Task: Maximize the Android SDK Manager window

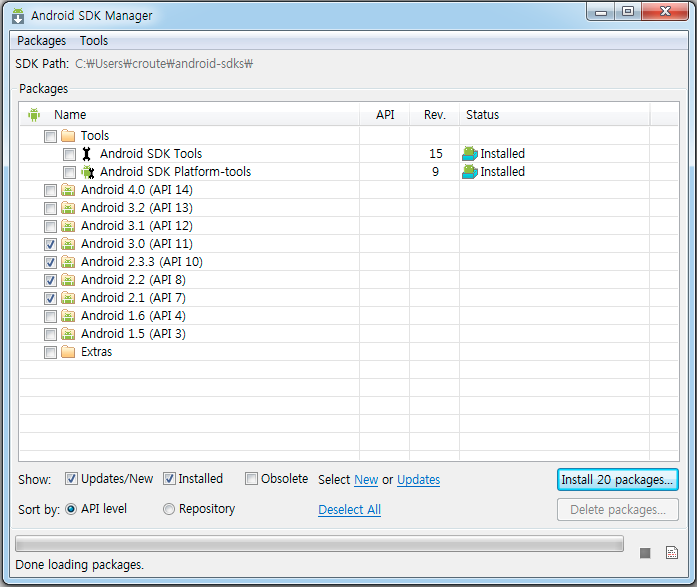Action: point(628,12)
